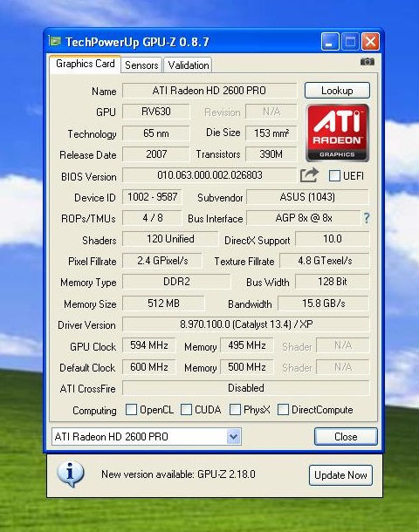This screenshot has height=532, width=419.
Task: Click the GPU-Z title bar app icon
Action: (55, 41)
